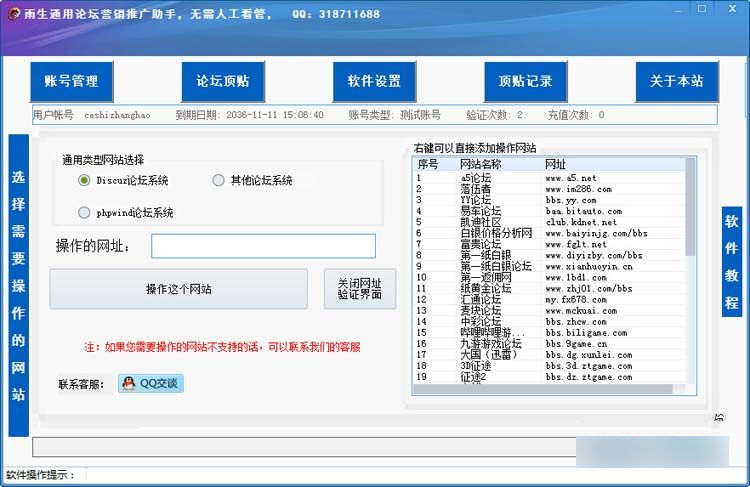The width and height of the screenshot is (750, 487).
Task: Select the Discuz论坛系统 radio button
Action: 84,181
